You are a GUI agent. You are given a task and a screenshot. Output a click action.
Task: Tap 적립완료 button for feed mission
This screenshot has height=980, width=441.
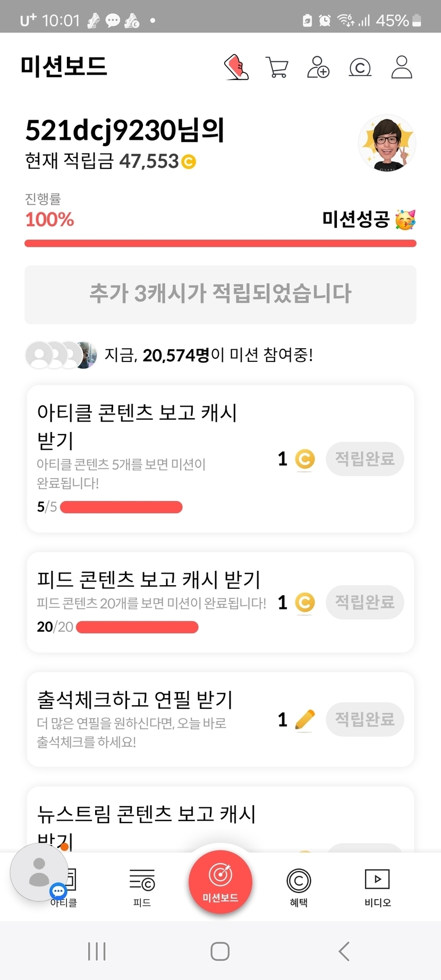pos(364,602)
